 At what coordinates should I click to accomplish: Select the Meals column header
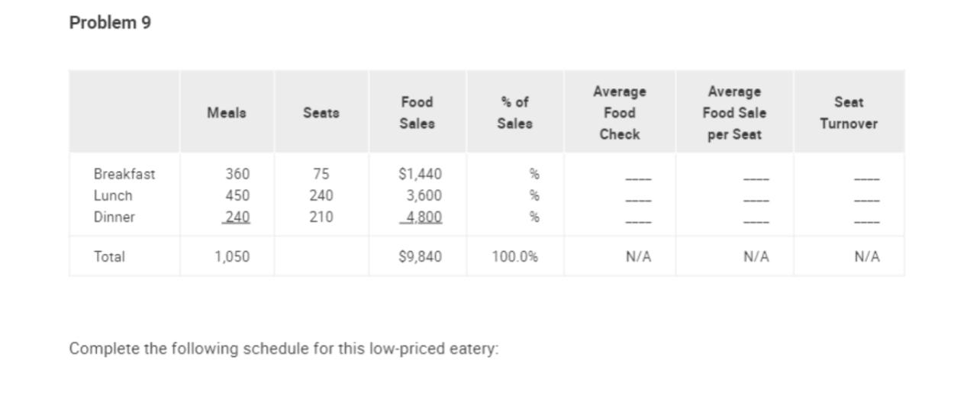(x=227, y=113)
